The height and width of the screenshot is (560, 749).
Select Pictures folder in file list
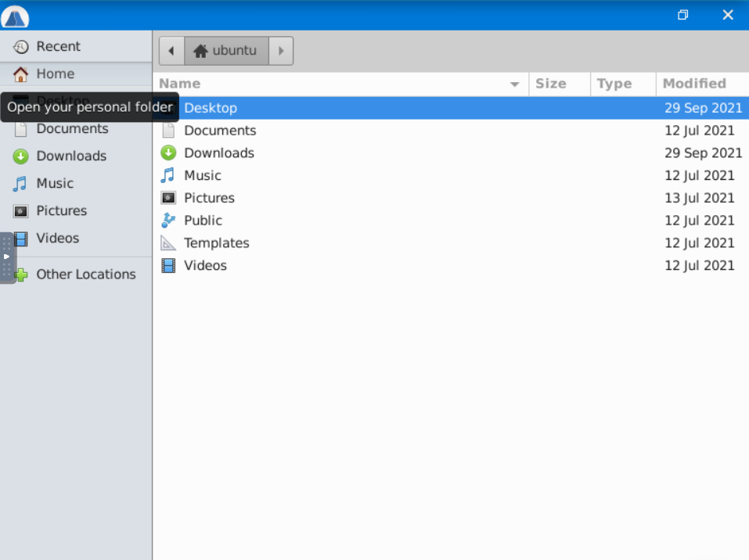click(x=451, y=198)
